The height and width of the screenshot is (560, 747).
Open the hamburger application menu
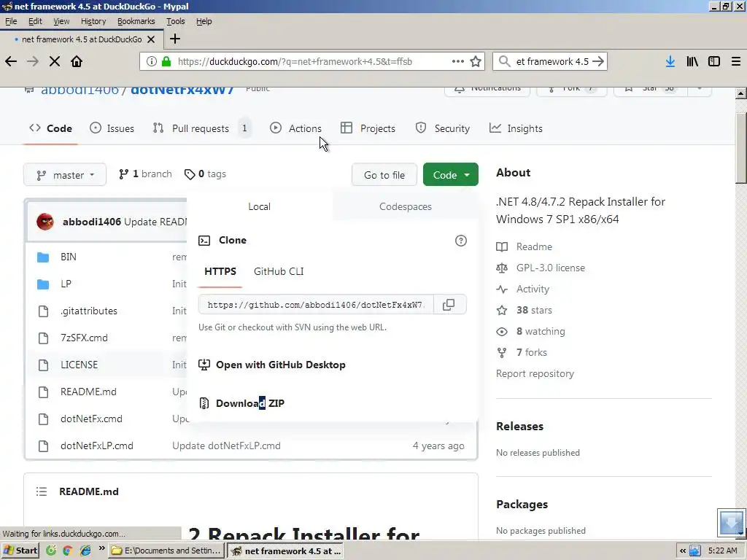[x=736, y=61]
